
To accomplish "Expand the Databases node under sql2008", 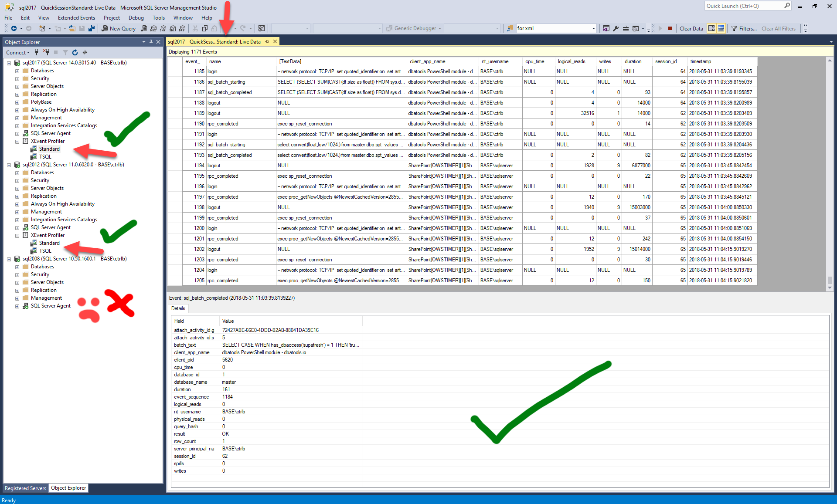I will pos(17,267).
